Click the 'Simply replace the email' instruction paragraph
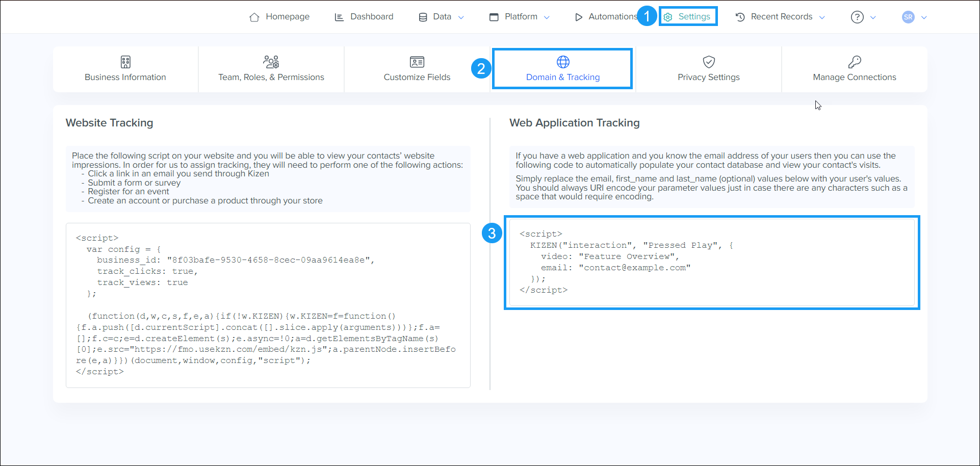This screenshot has height=466, width=980. (x=712, y=188)
